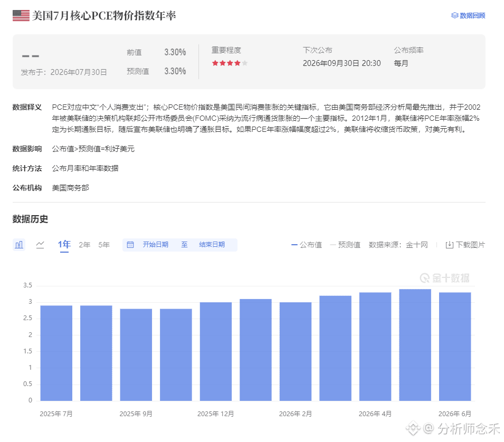Click the 公布频率 label
504x442 pixels.
409,50
